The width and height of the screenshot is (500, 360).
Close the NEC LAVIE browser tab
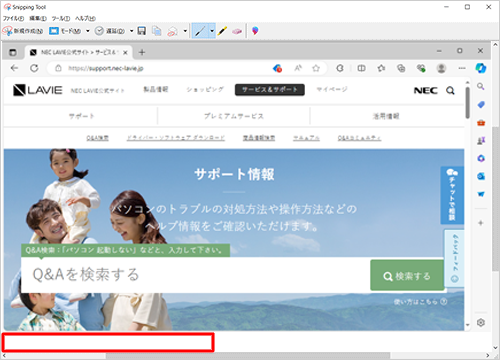pyautogui.click(x=125, y=53)
